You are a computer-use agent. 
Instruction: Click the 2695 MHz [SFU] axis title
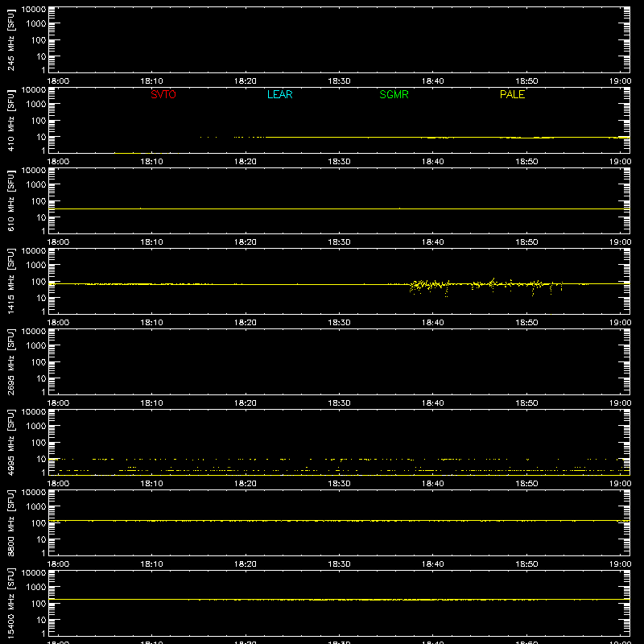(x=11, y=362)
